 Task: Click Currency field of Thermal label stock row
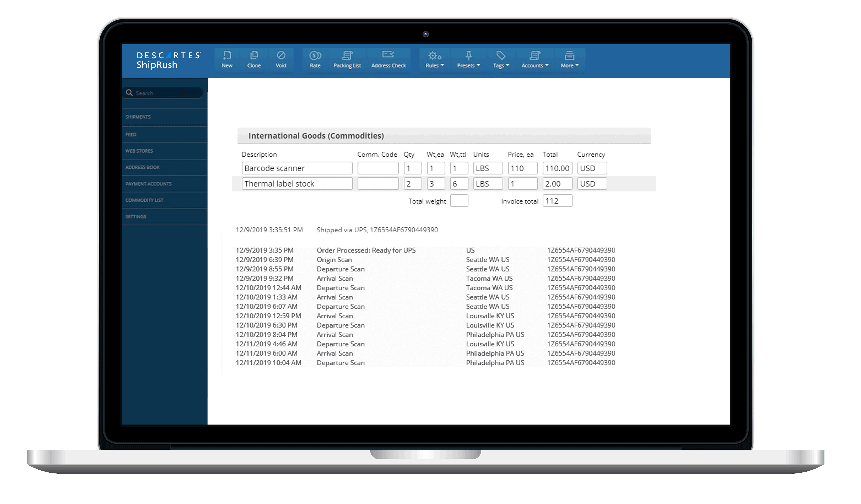(x=592, y=184)
